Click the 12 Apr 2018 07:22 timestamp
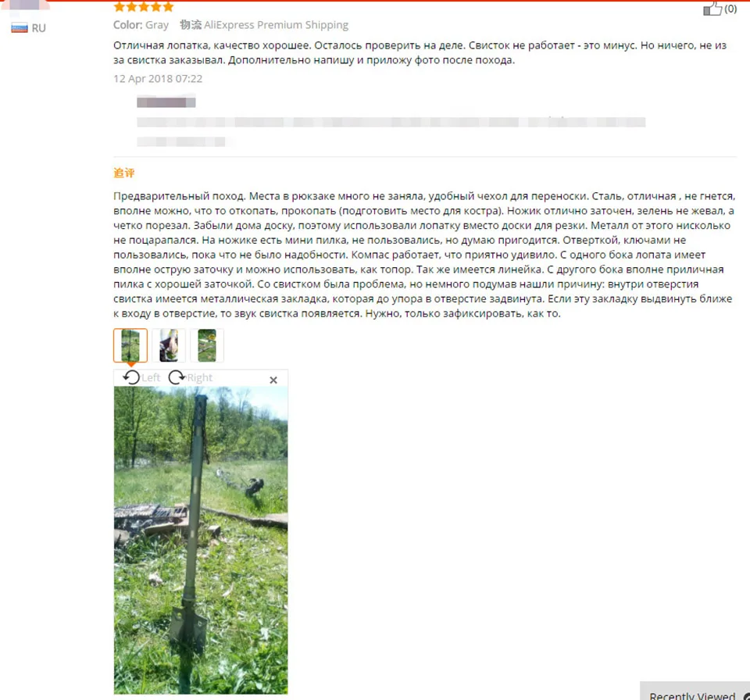This screenshot has height=700, width=750. pyautogui.click(x=158, y=78)
